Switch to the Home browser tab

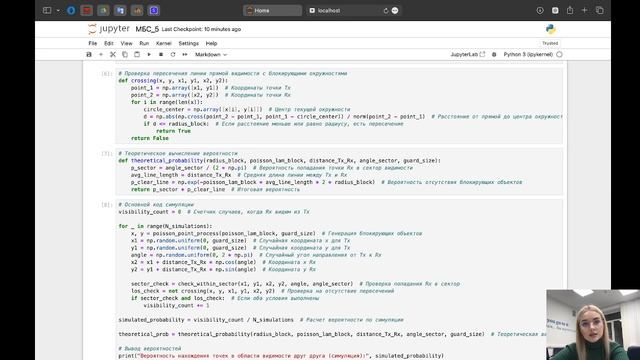[x=272, y=11]
